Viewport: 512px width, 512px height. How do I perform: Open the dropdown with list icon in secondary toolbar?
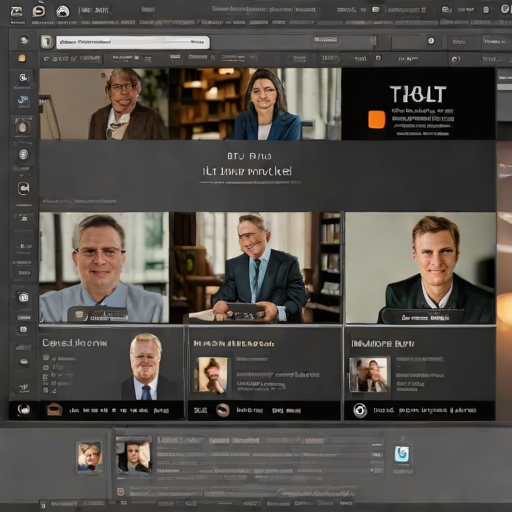coord(132,59)
